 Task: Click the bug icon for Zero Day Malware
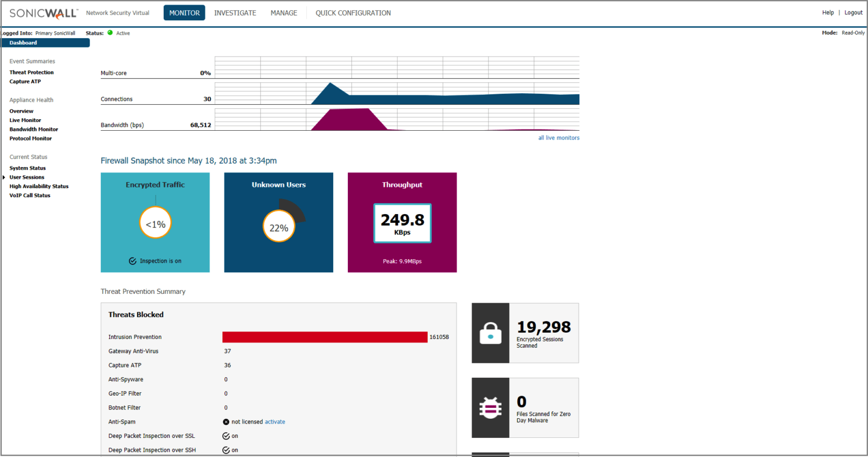tap(491, 408)
